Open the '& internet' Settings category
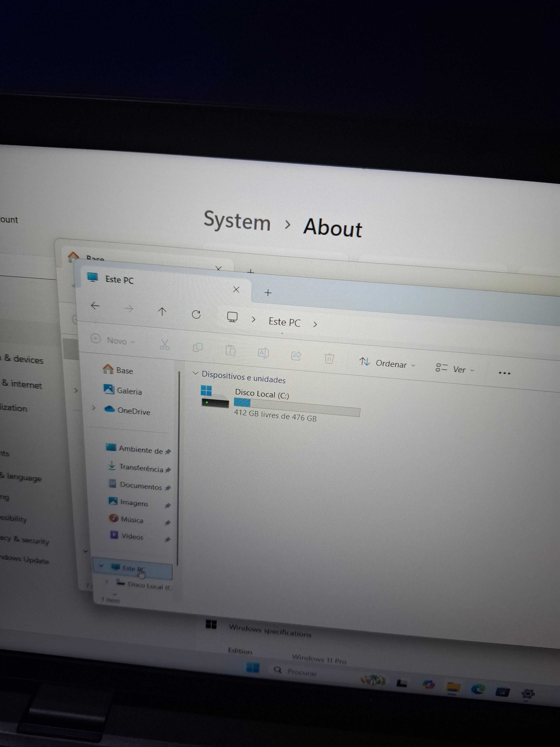 pos(22,384)
